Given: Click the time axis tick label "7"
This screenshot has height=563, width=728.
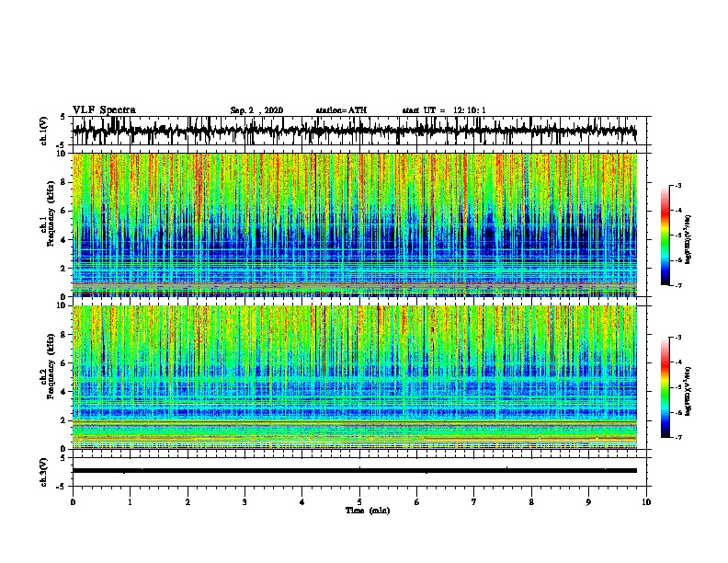Looking at the screenshot, I should [x=474, y=502].
